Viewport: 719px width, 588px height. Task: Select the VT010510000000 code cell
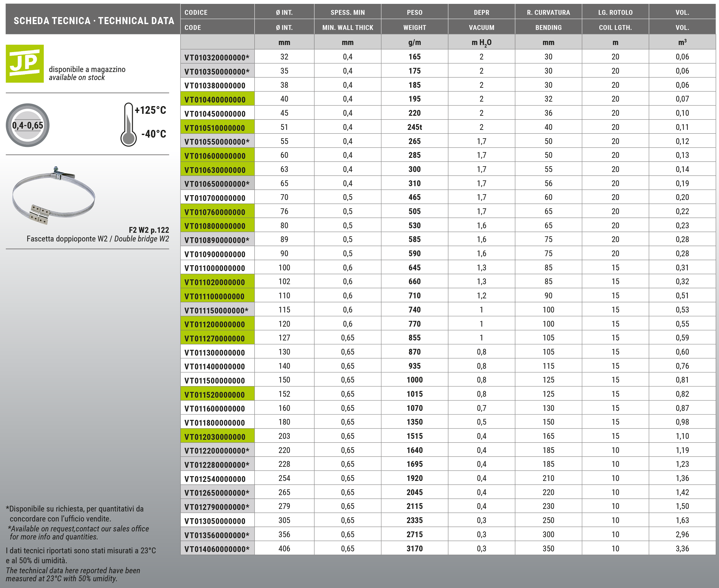click(x=215, y=128)
